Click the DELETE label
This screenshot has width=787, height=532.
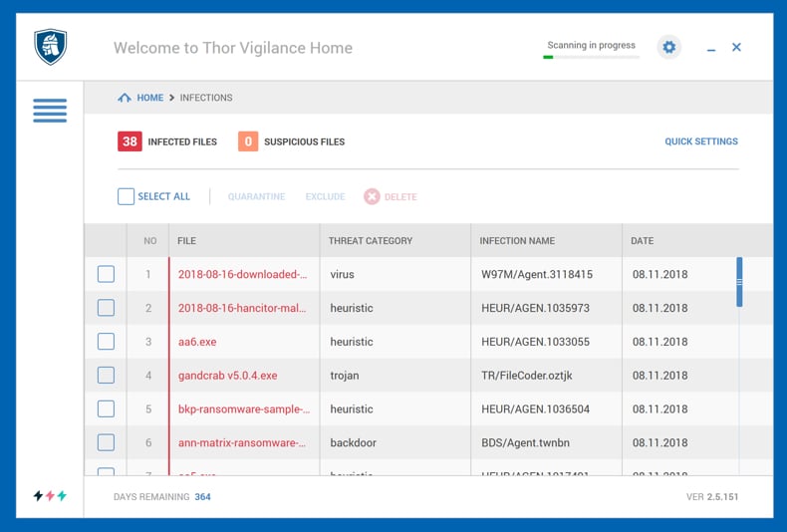[400, 196]
